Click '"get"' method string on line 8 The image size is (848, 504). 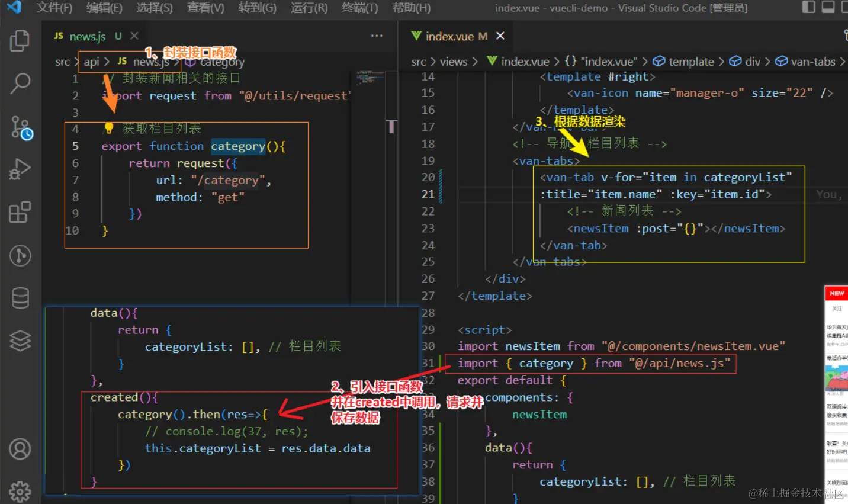228,197
